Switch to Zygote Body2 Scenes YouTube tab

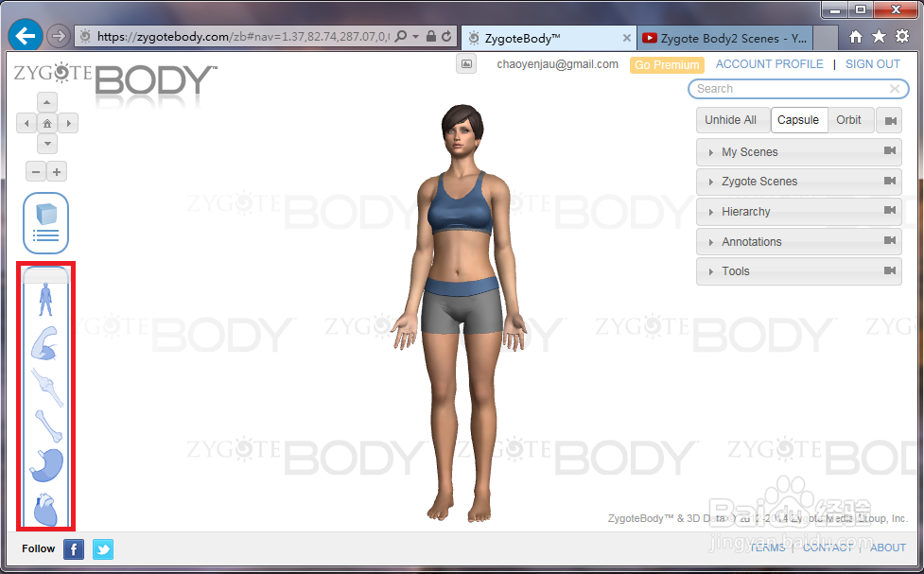724,39
